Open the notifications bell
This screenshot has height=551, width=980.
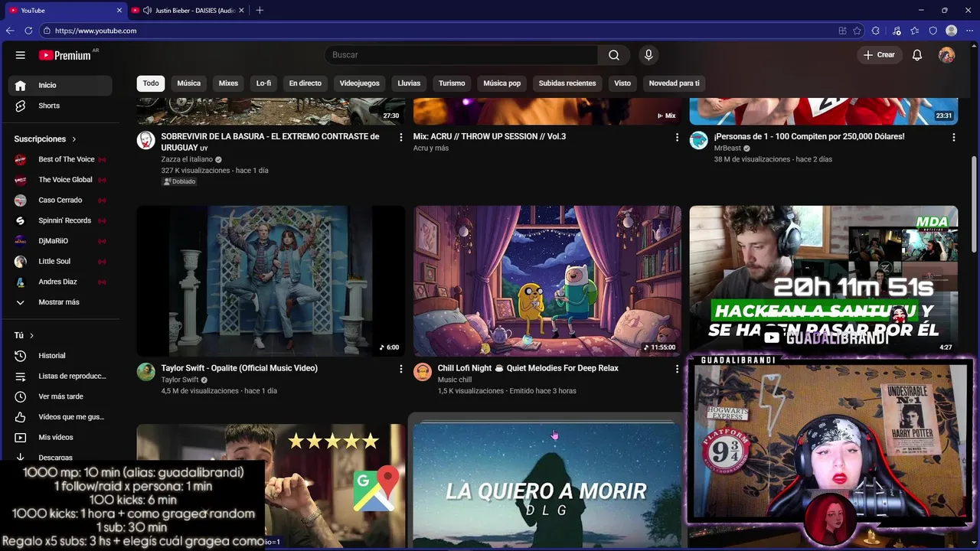917,55
